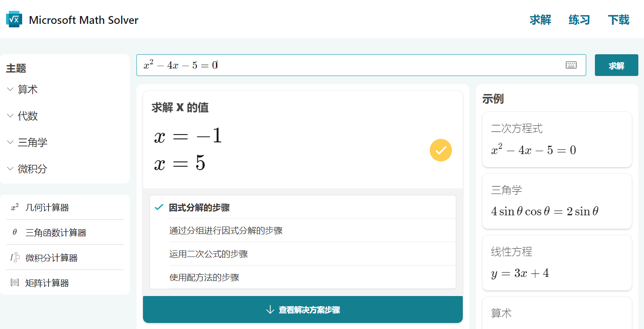Open the 练习 navigation tab
The width and height of the screenshot is (644, 329).
tap(579, 20)
